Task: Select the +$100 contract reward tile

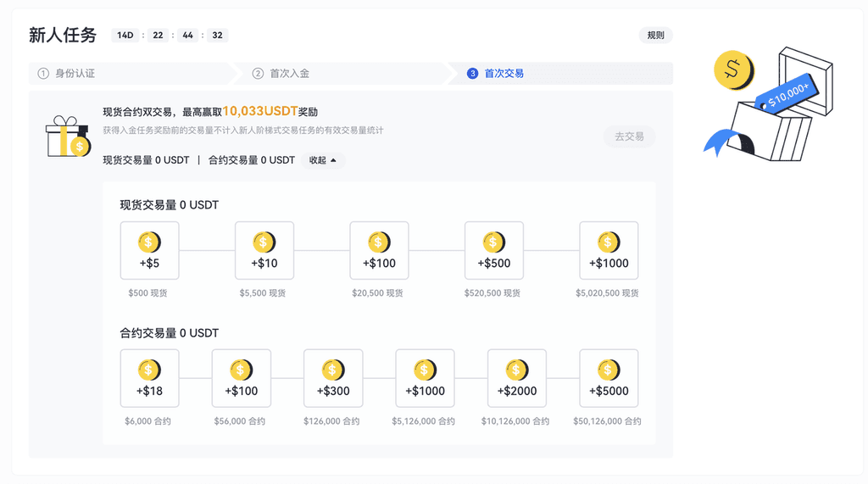Action: (242, 378)
